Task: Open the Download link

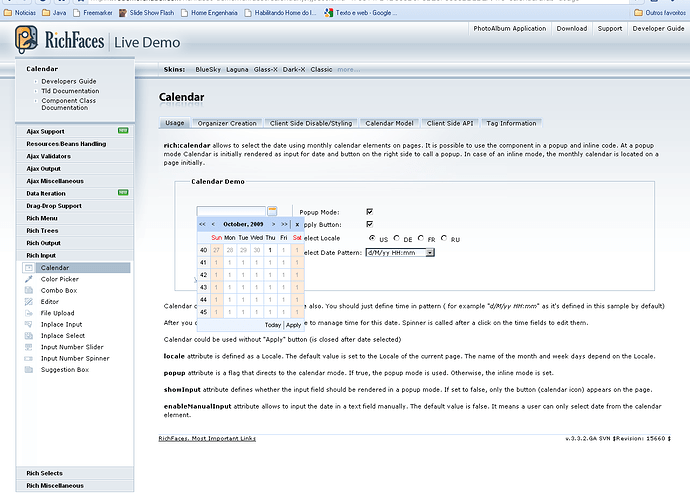Action: pos(572,29)
